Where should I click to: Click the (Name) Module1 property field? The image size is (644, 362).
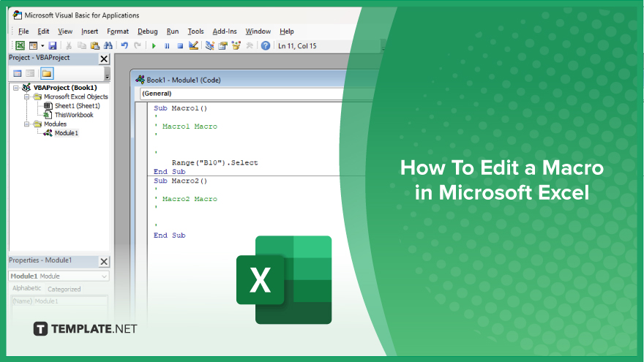(59, 301)
